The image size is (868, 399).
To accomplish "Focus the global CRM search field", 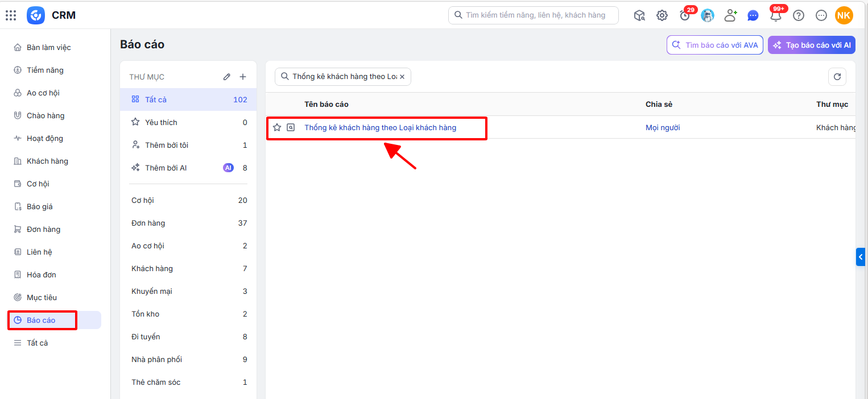I will 534,15.
